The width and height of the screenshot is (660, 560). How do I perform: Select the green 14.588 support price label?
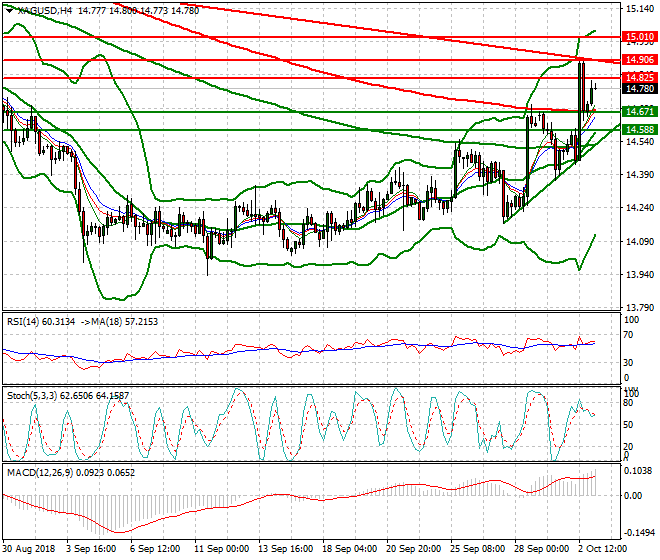click(640, 130)
